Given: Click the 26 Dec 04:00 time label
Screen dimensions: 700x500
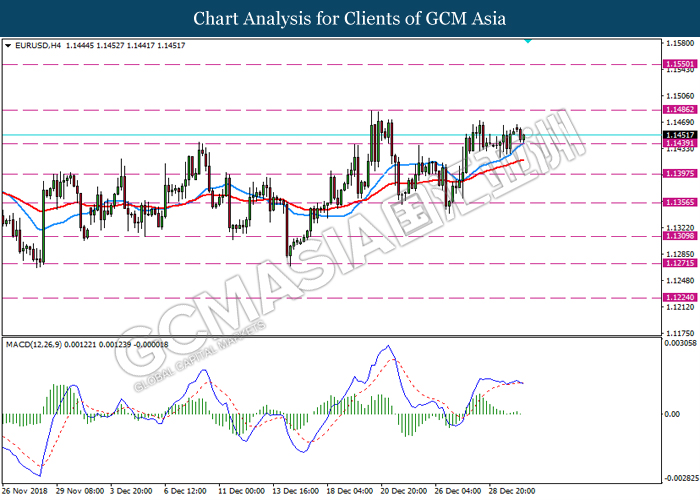Looking at the screenshot, I should click(x=458, y=491).
